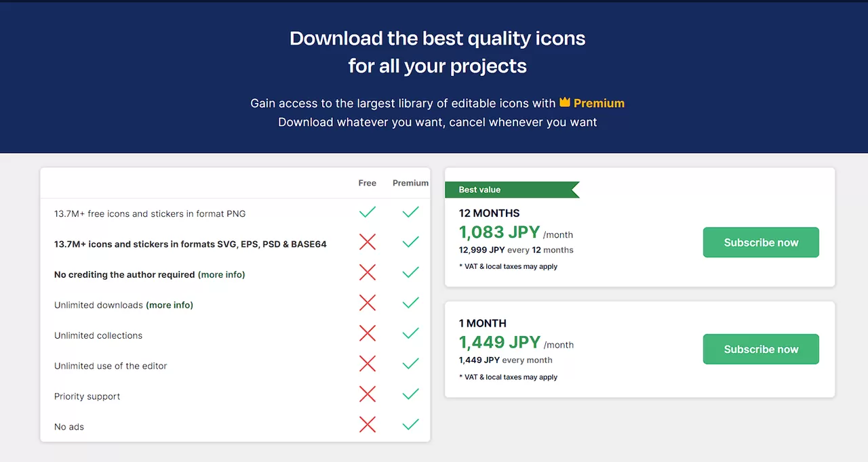Click the Premium link in the header text

click(x=599, y=103)
